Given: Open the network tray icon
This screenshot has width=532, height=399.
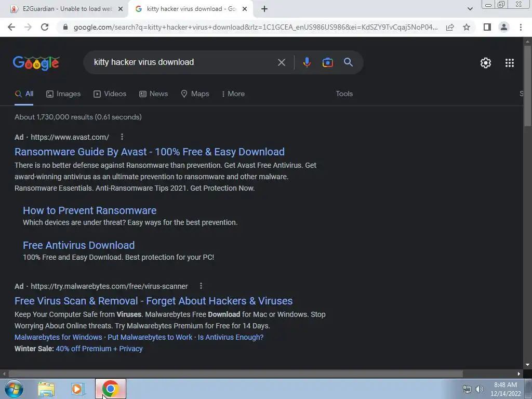Looking at the screenshot, I should coord(467,389).
